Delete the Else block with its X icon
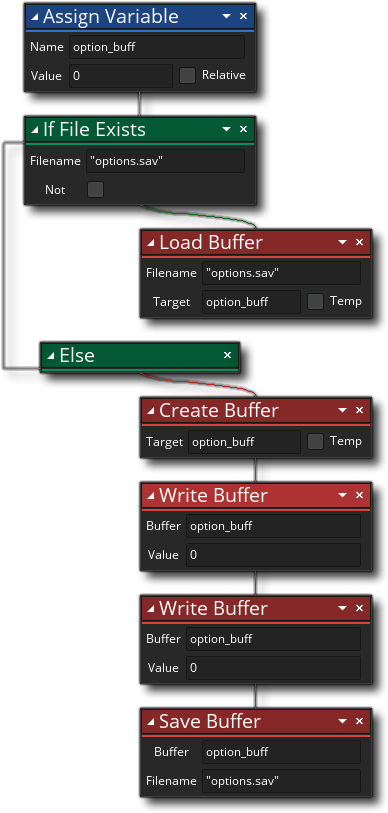Viewport: 388px width, 813px height. pos(227,355)
